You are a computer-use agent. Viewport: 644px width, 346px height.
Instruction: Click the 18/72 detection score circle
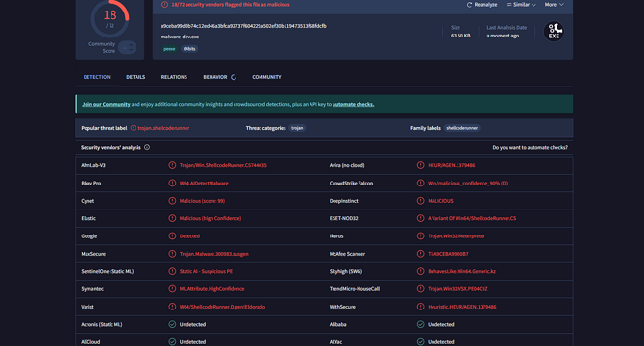[x=110, y=18]
